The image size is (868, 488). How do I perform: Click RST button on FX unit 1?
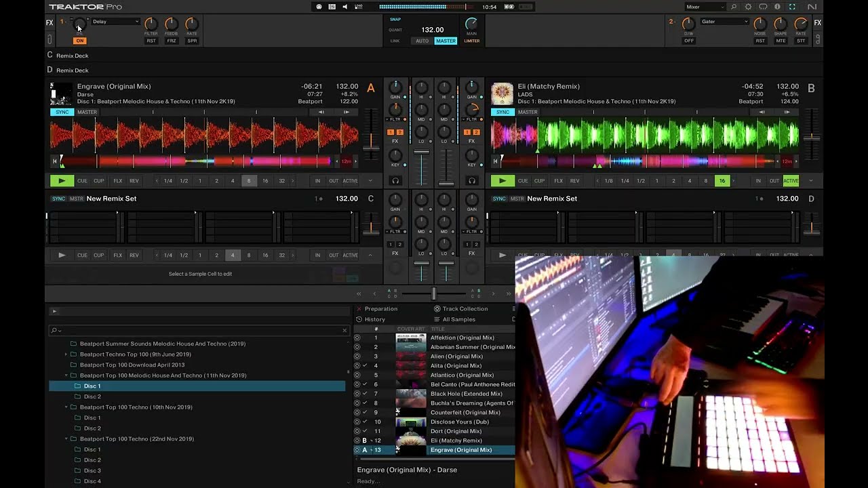[151, 41]
